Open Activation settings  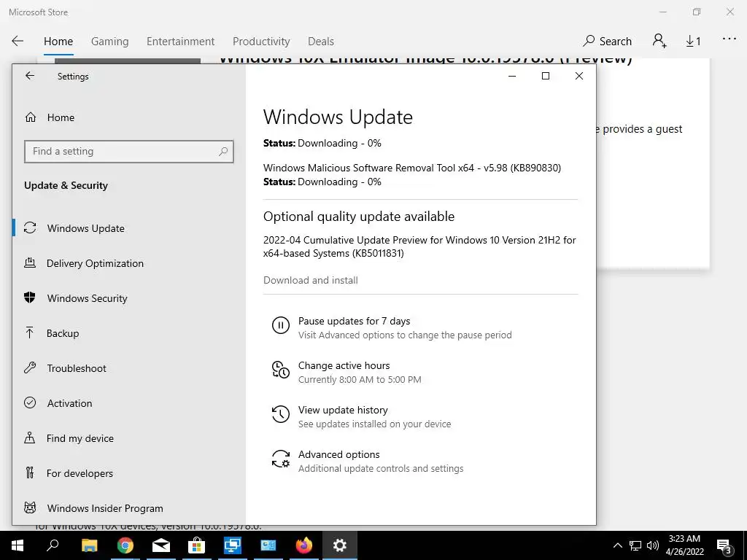click(69, 403)
